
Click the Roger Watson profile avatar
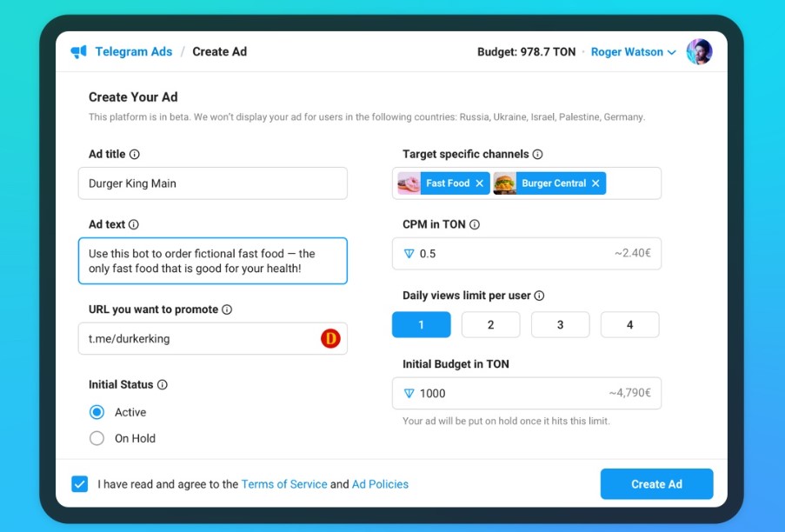699,51
